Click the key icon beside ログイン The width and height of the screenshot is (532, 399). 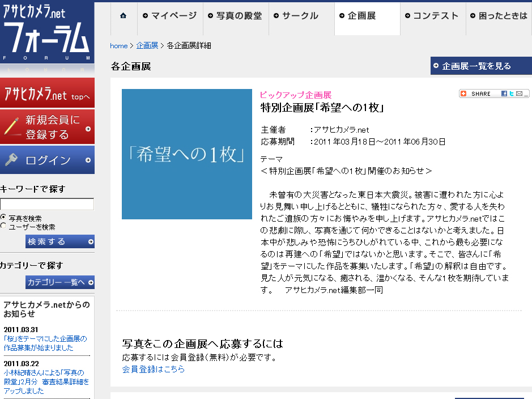11,159
